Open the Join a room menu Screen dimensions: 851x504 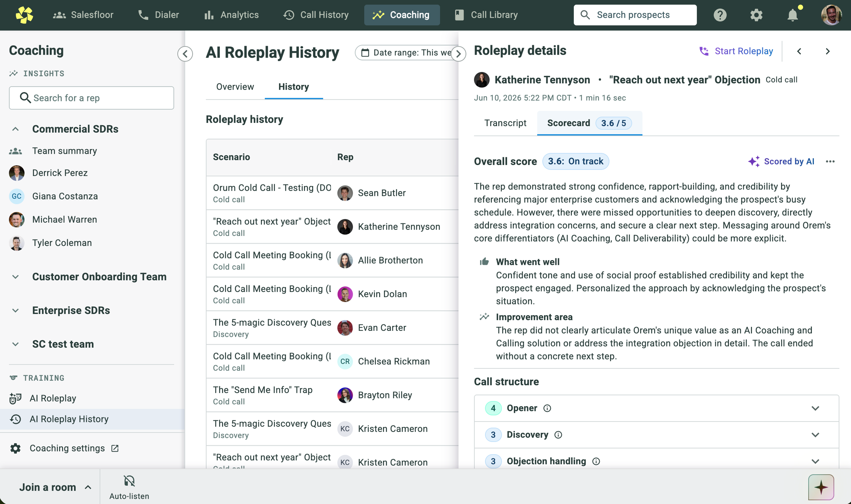pos(55,487)
